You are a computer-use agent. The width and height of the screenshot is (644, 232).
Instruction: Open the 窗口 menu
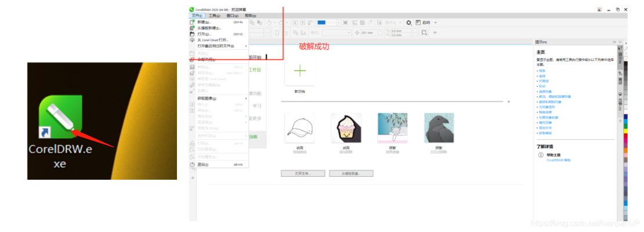tap(232, 16)
